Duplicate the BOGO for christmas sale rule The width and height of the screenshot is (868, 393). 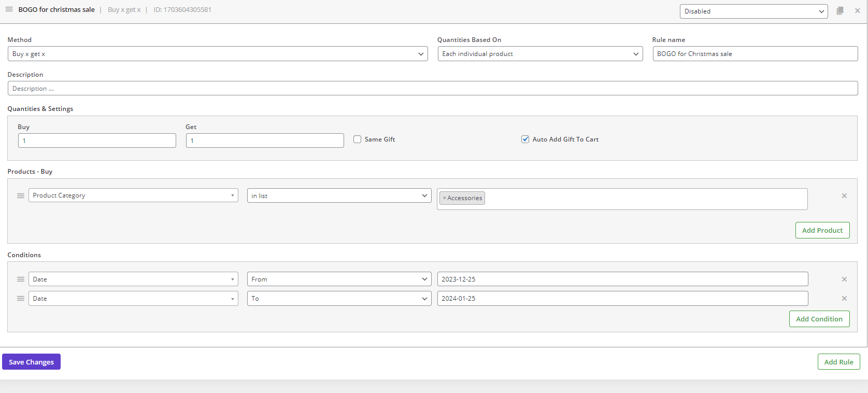click(x=840, y=10)
